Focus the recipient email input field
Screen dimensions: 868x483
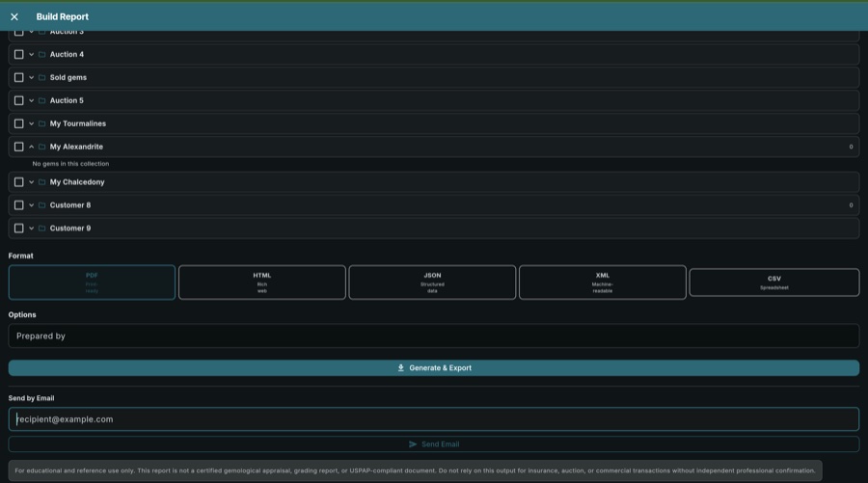pos(434,419)
